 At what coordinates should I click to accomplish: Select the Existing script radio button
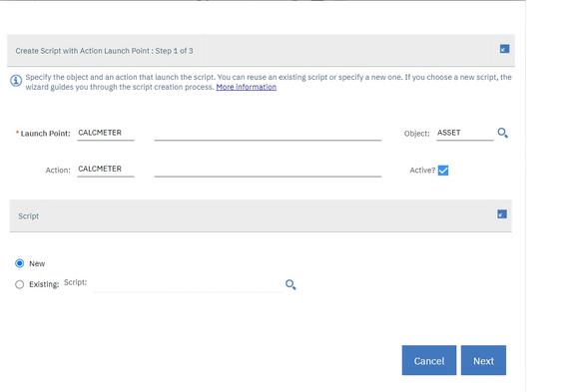point(19,284)
